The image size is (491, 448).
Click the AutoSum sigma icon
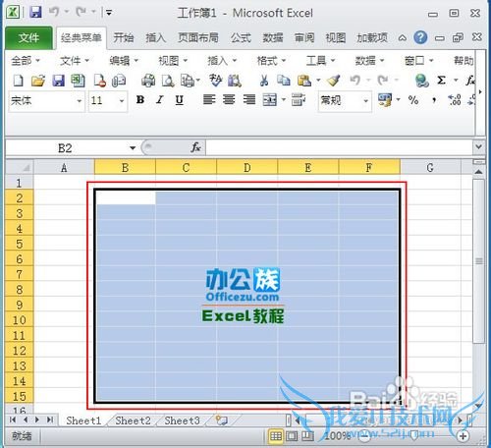[441, 81]
